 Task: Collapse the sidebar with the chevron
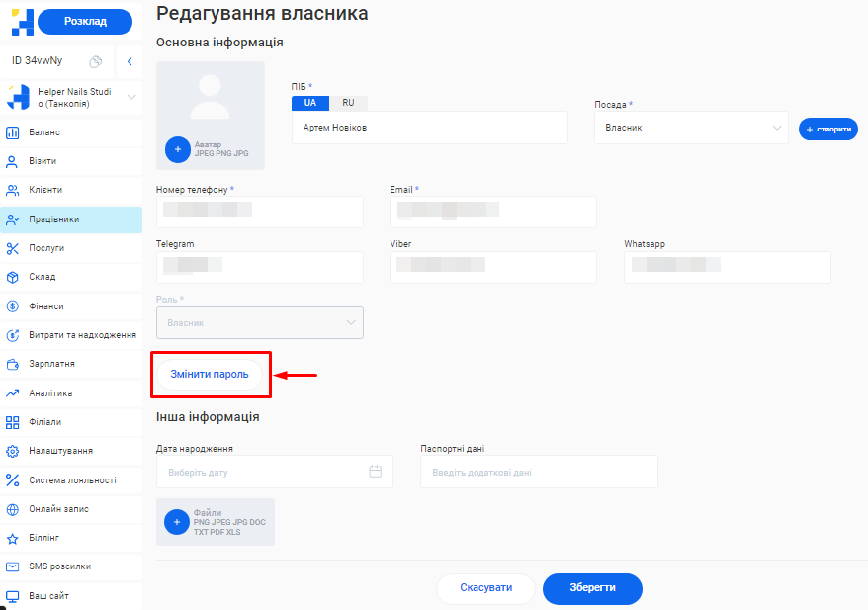pyautogui.click(x=130, y=61)
